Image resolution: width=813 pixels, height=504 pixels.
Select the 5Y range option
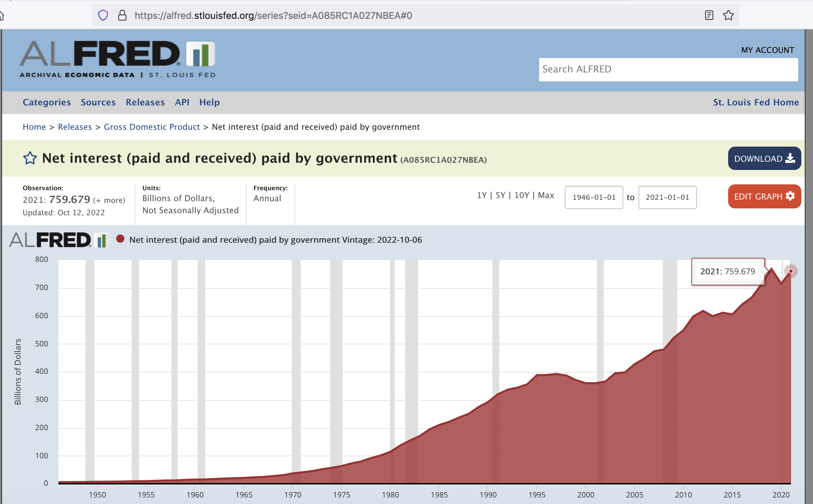tap(500, 195)
